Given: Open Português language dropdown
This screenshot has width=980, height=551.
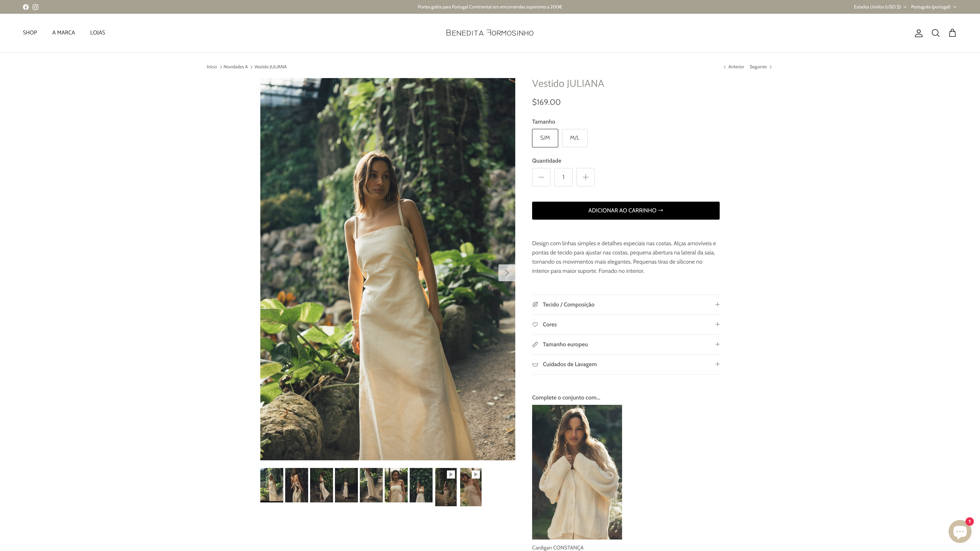Looking at the screenshot, I should tap(933, 7).
